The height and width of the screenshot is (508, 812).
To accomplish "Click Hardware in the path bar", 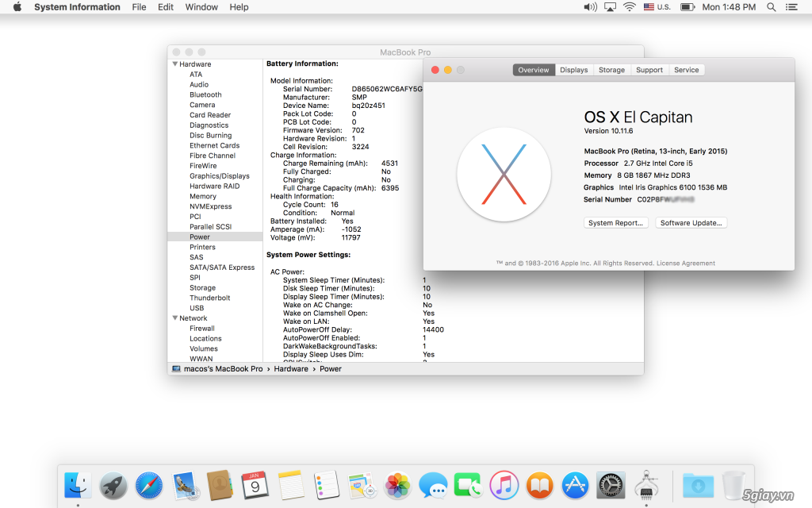I will 291,369.
